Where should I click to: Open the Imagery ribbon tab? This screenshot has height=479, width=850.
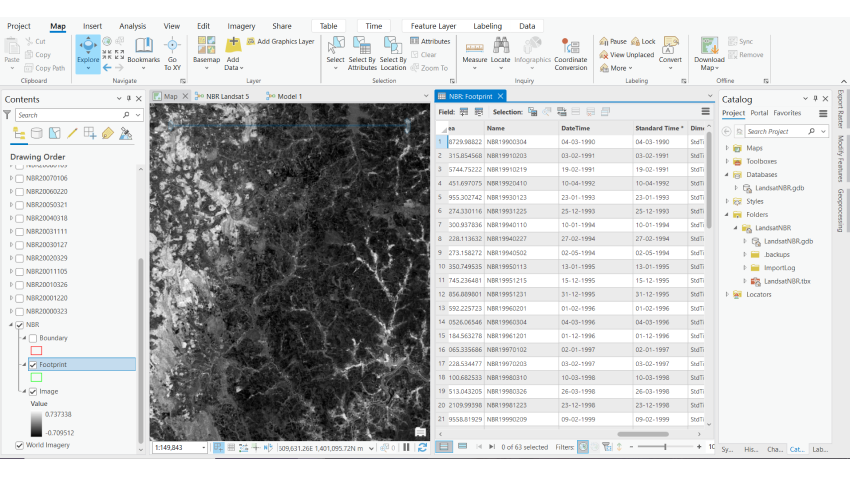241,26
